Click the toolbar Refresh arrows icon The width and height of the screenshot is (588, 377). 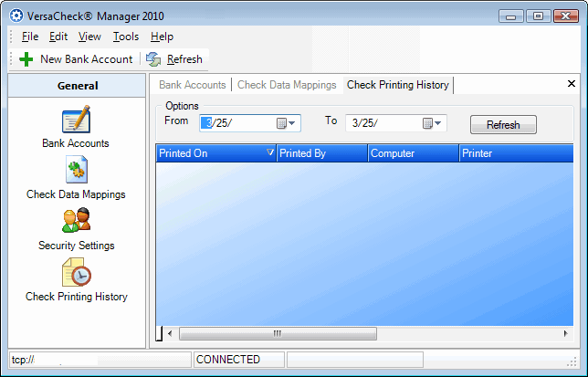pyautogui.click(x=153, y=59)
